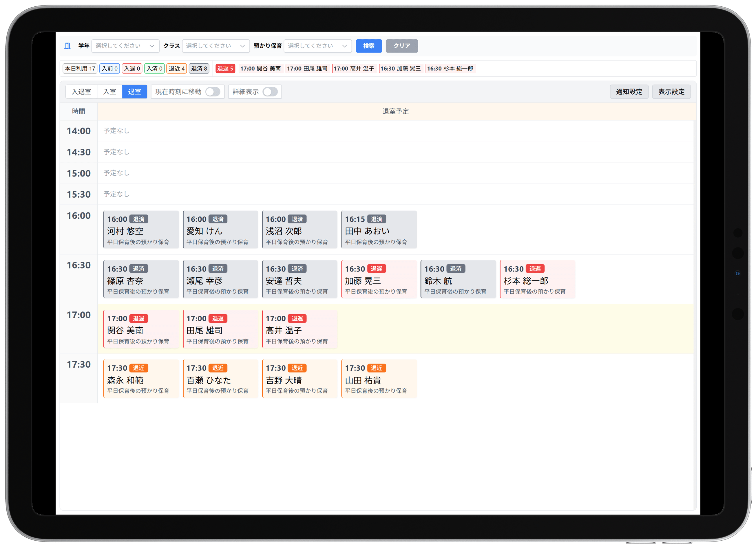Click the 退済 8 gray status badge
The width and height of the screenshot is (756, 547).
point(199,69)
